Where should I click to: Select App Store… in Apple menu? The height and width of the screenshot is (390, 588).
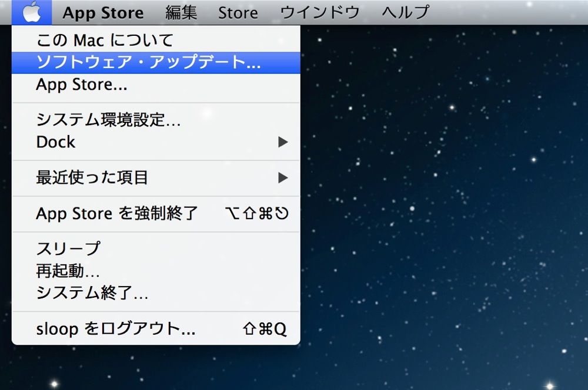tap(156, 85)
